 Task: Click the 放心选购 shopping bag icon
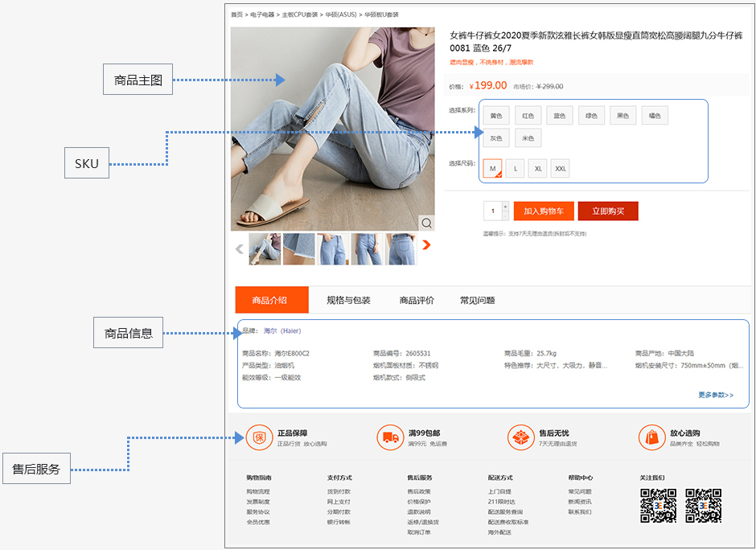click(651, 437)
